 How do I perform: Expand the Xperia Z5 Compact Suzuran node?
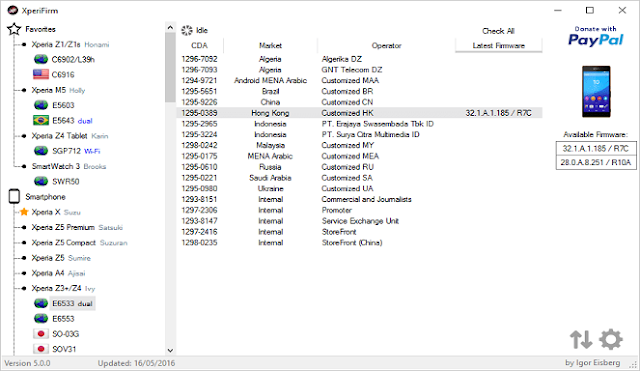pyautogui.click(x=24, y=242)
